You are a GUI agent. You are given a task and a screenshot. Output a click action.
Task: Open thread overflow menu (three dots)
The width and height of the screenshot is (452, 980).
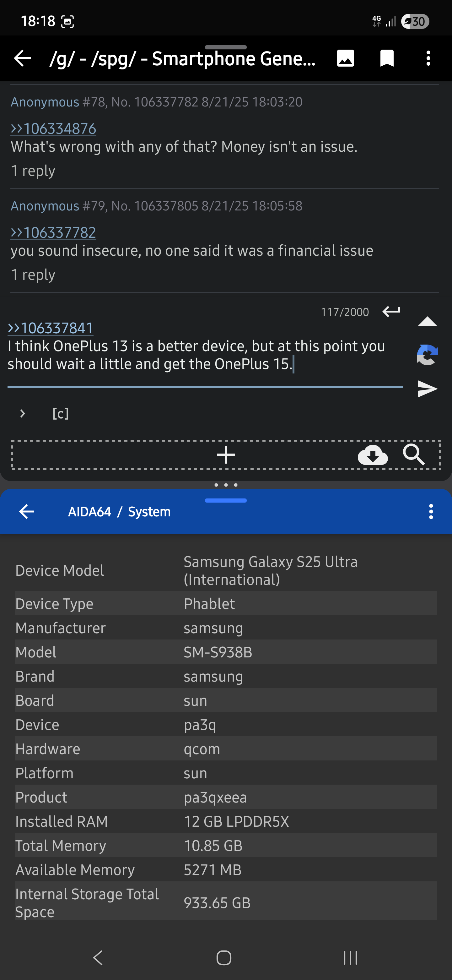pos(428,58)
